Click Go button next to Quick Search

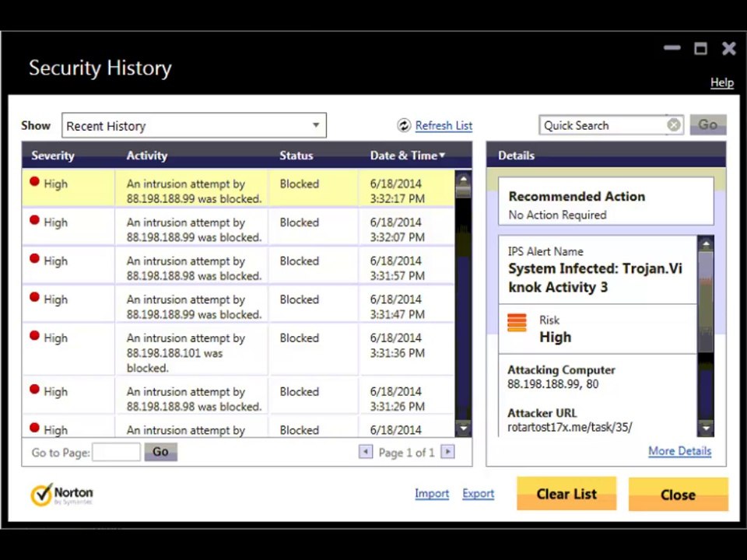[708, 124]
